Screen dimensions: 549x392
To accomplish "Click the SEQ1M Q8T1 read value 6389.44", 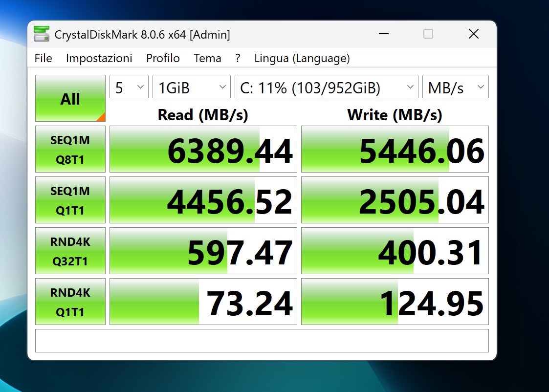I will click(203, 149).
